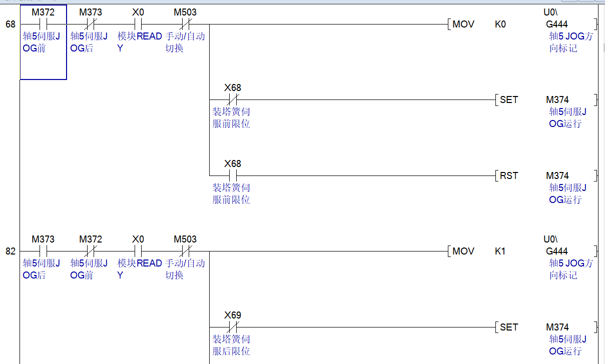Select the MOV K1 instruction
This screenshot has width=605, height=364.
(x=463, y=251)
